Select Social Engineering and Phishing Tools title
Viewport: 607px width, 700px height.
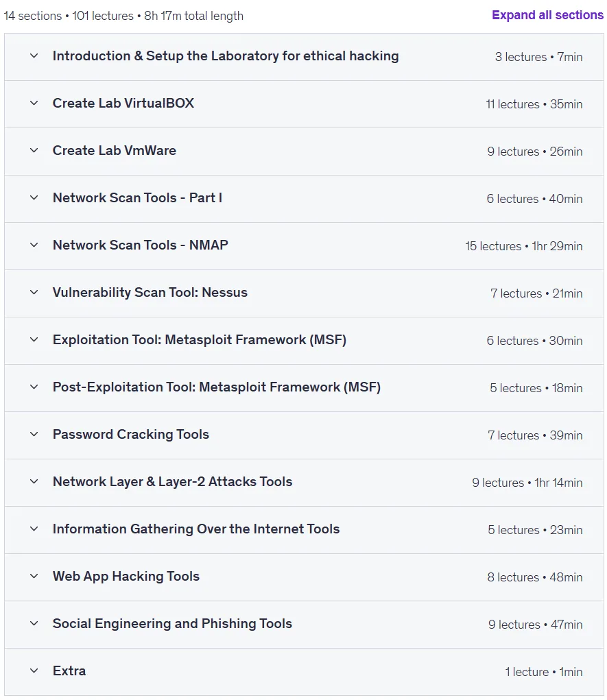click(x=172, y=624)
